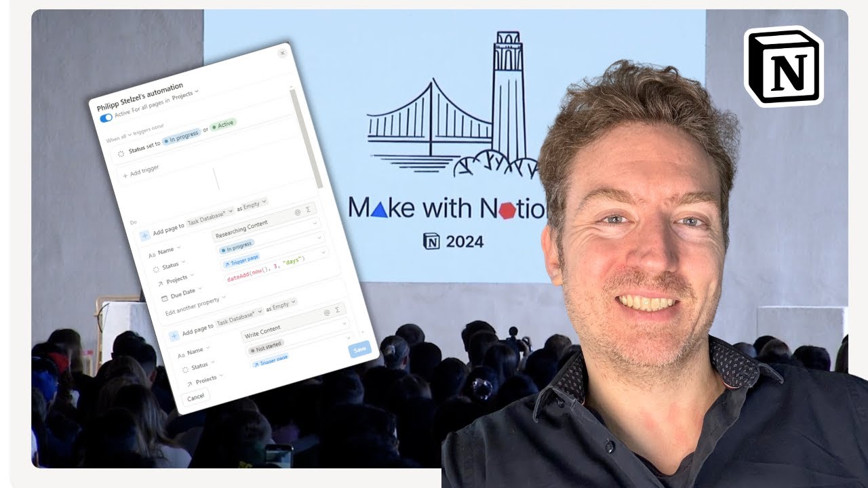Click the Σ formula icon beside Researching Content
Image resolution: width=868 pixels, height=488 pixels.
tap(308, 209)
